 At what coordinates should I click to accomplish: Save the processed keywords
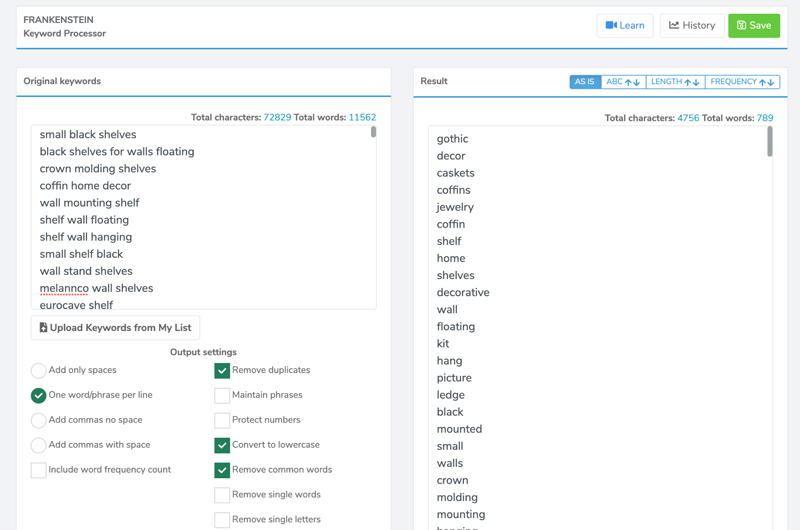pyautogui.click(x=753, y=26)
